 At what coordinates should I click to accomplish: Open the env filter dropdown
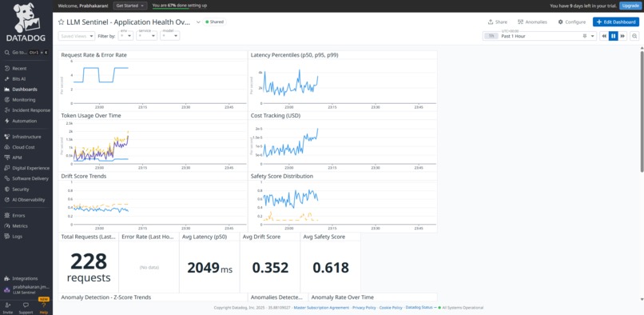coord(125,36)
